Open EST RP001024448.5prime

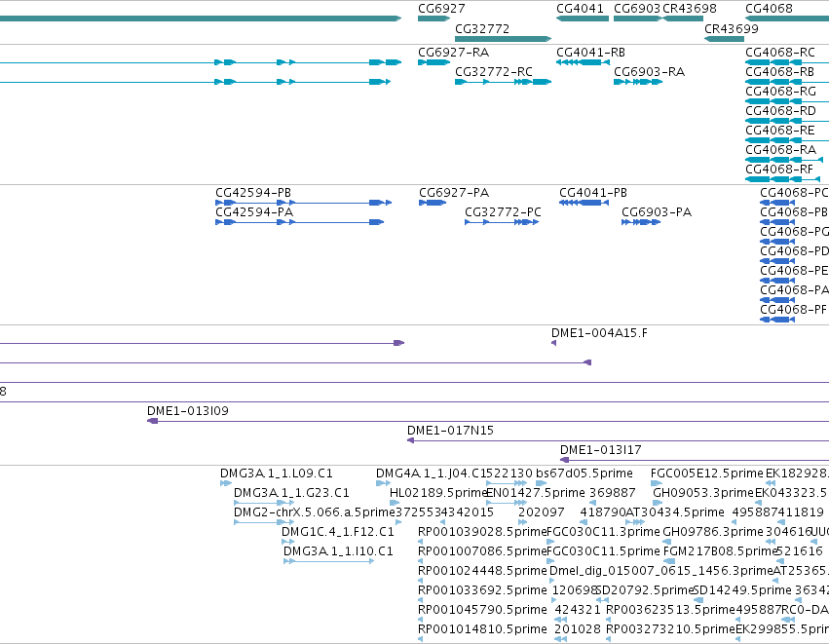pyautogui.click(x=482, y=571)
